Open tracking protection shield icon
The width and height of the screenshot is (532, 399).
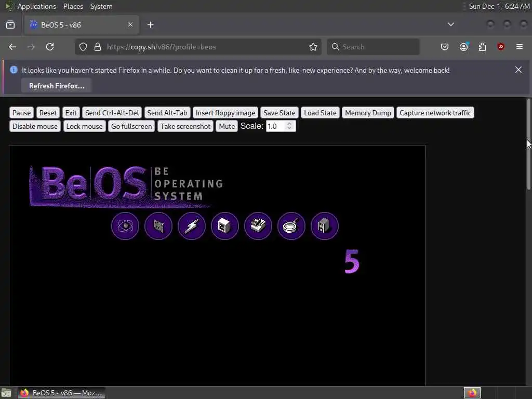click(83, 47)
